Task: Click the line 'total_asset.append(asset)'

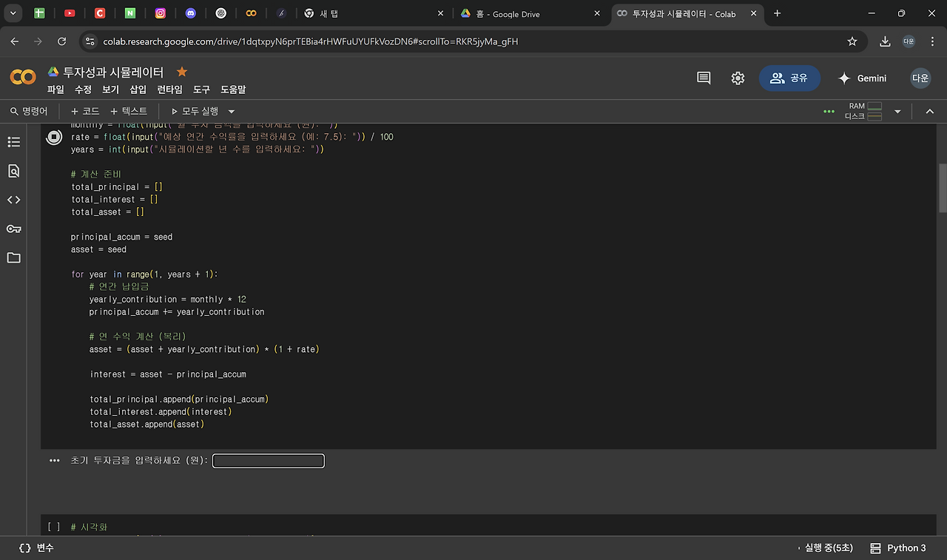Action: (x=147, y=424)
